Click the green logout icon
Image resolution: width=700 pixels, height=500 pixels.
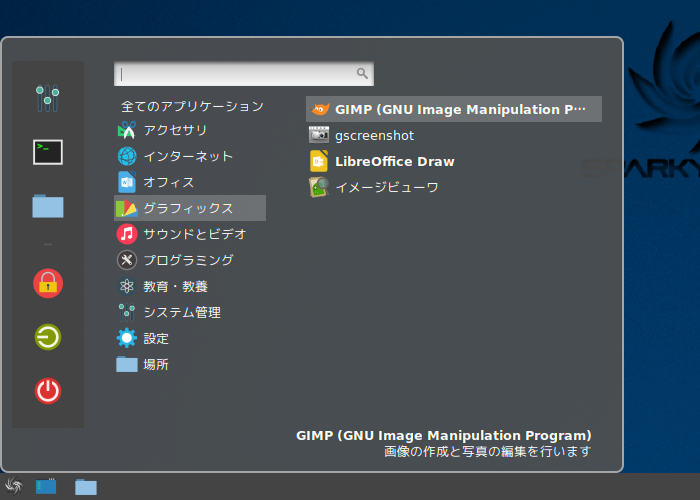point(48,337)
